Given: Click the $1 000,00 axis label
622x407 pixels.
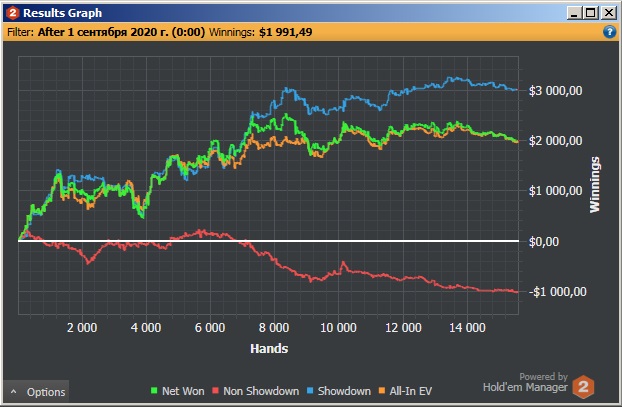Looking at the screenshot, I should tap(555, 191).
